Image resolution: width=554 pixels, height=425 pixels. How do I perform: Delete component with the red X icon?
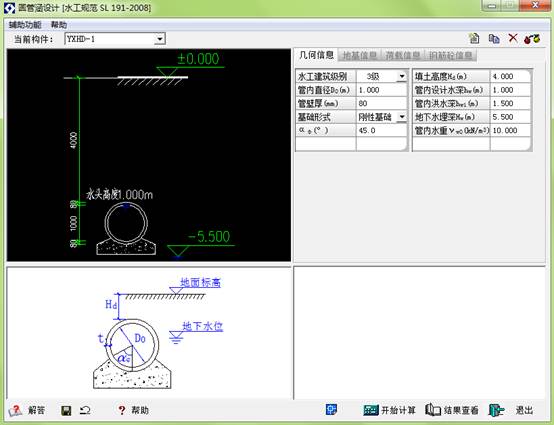(513, 38)
